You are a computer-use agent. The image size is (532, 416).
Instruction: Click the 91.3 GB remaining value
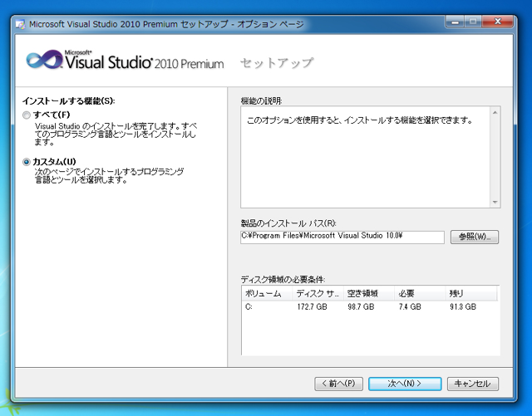(x=463, y=307)
